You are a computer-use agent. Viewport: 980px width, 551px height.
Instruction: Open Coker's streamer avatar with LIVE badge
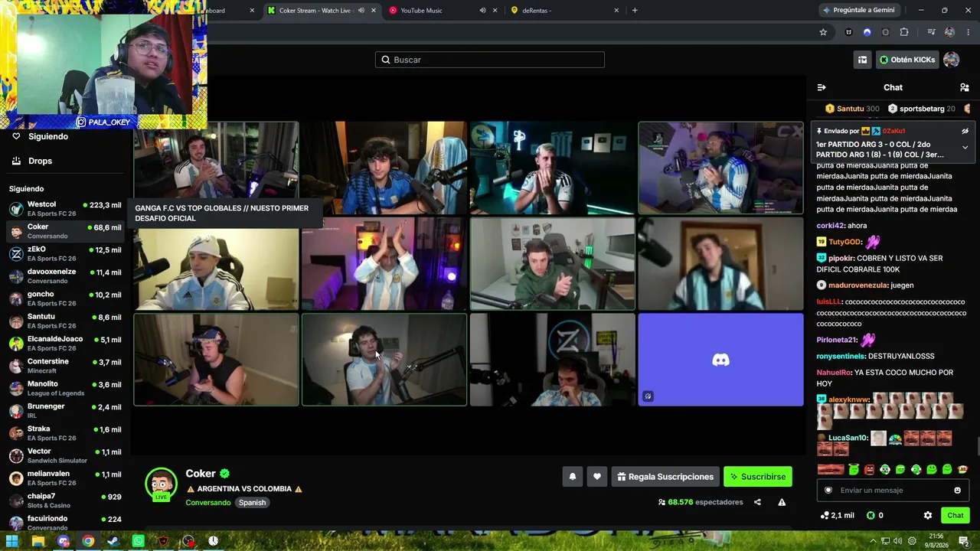pyautogui.click(x=161, y=484)
